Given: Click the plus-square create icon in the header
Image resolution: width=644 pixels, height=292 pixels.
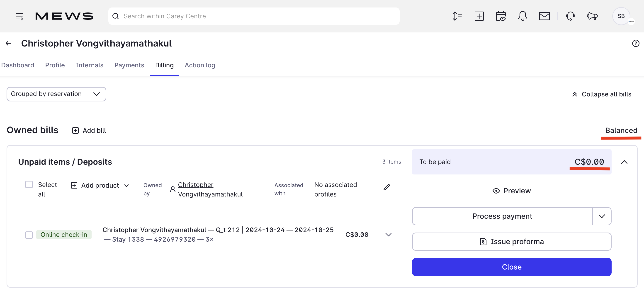Looking at the screenshot, I should (x=479, y=16).
